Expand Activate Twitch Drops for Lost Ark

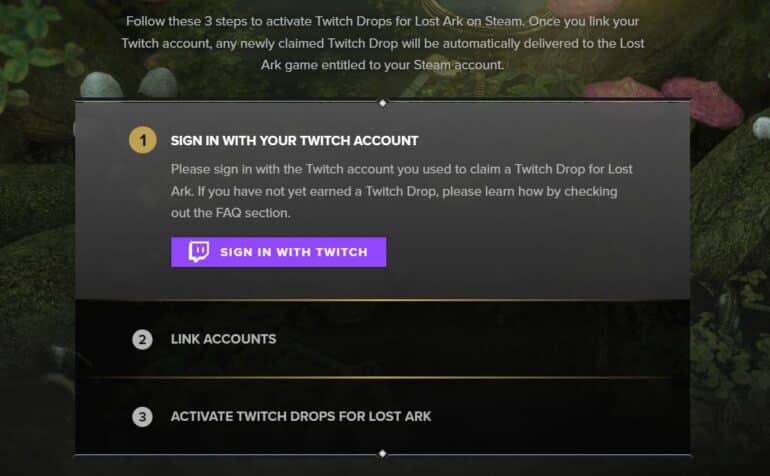pos(301,416)
